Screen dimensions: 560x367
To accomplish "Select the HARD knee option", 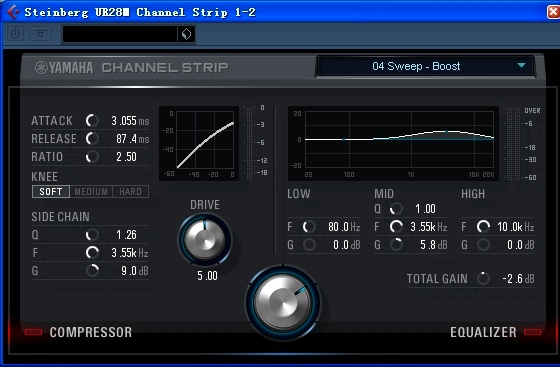I will coord(130,192).
